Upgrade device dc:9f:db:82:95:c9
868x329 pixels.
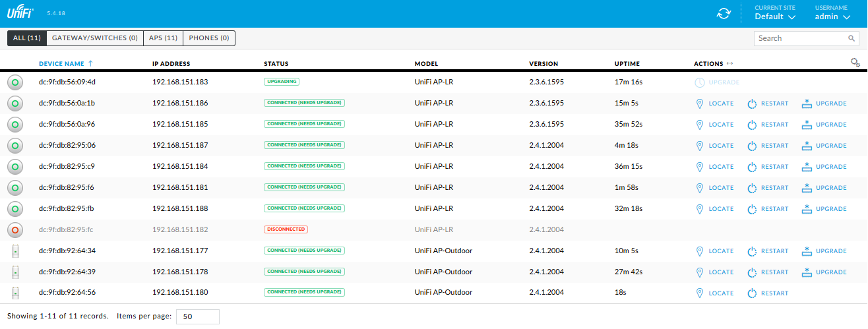[x=824, y=167]
